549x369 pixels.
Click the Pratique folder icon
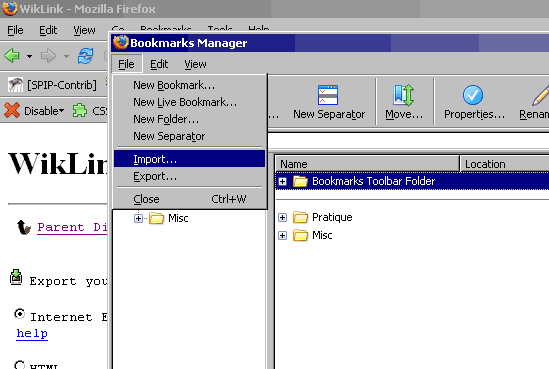[x=300, y=217]
